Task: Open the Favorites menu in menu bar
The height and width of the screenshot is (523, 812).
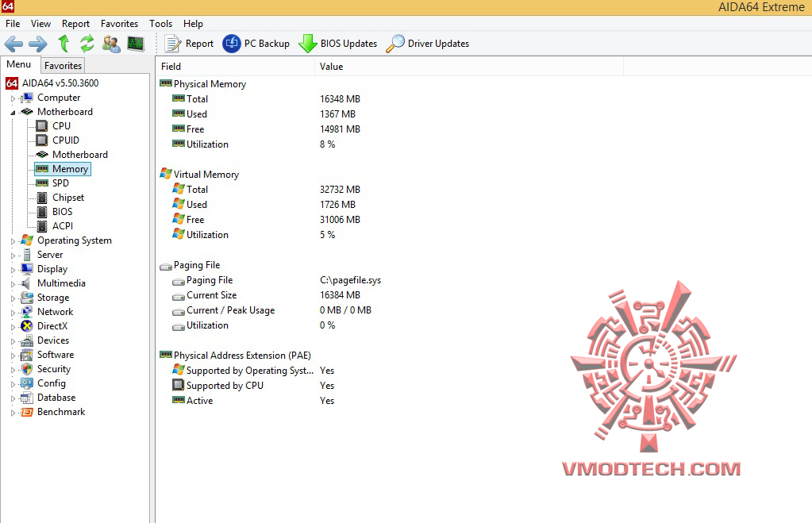Action: coord(119,24)
